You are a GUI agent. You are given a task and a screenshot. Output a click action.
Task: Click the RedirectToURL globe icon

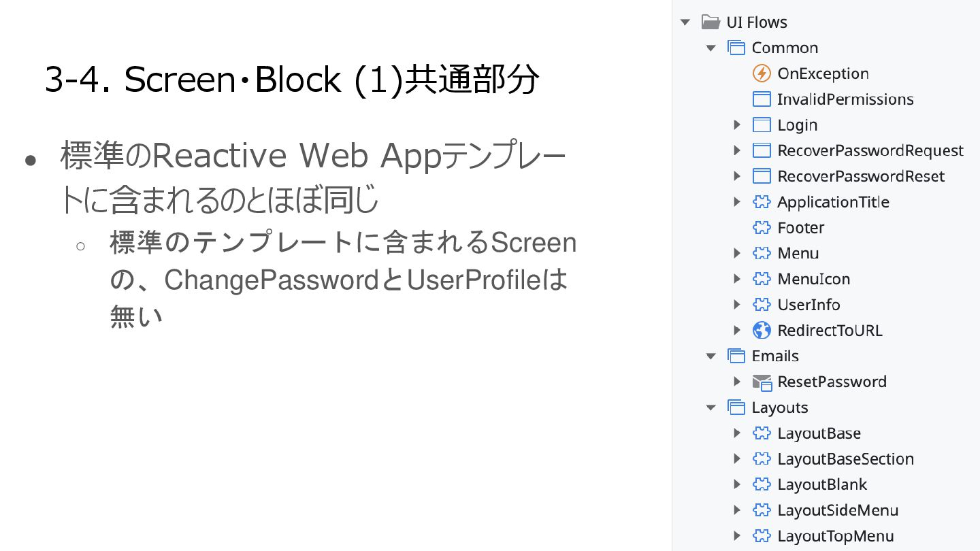[x=762, y=331]
